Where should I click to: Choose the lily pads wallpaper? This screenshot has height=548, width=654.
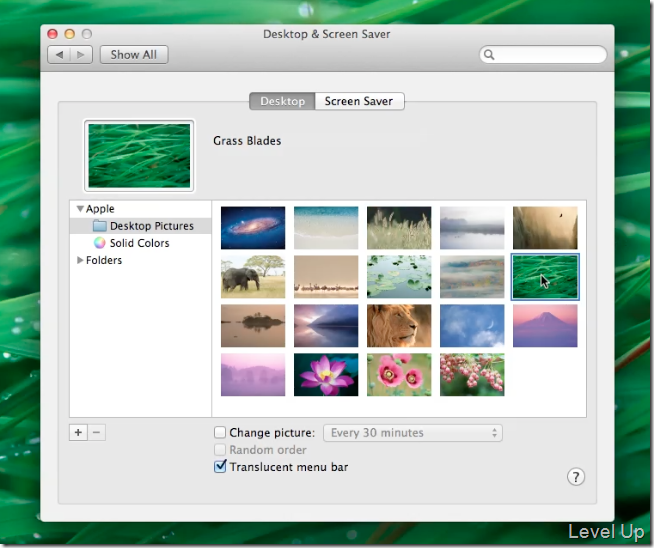coord(399,277)
